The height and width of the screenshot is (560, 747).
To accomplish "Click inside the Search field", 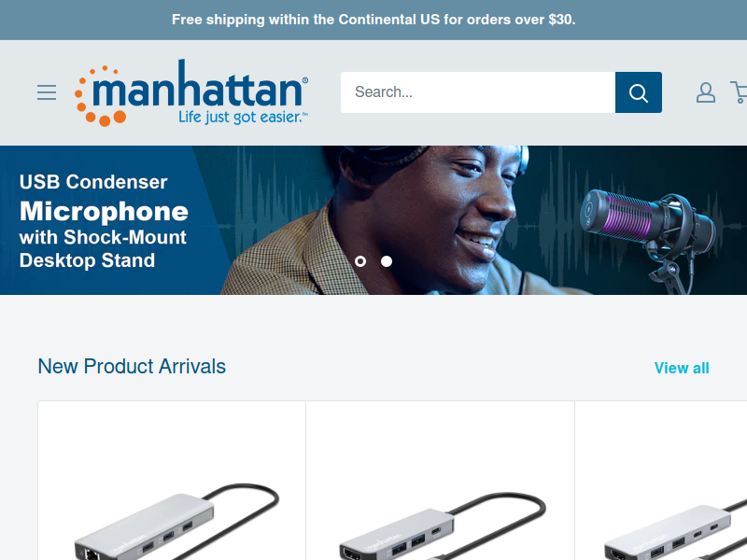I will [x=478, y=92].
